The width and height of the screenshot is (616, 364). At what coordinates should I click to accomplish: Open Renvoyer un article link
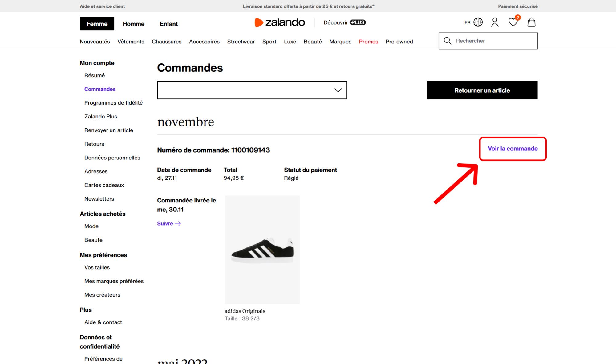point(109,130)
